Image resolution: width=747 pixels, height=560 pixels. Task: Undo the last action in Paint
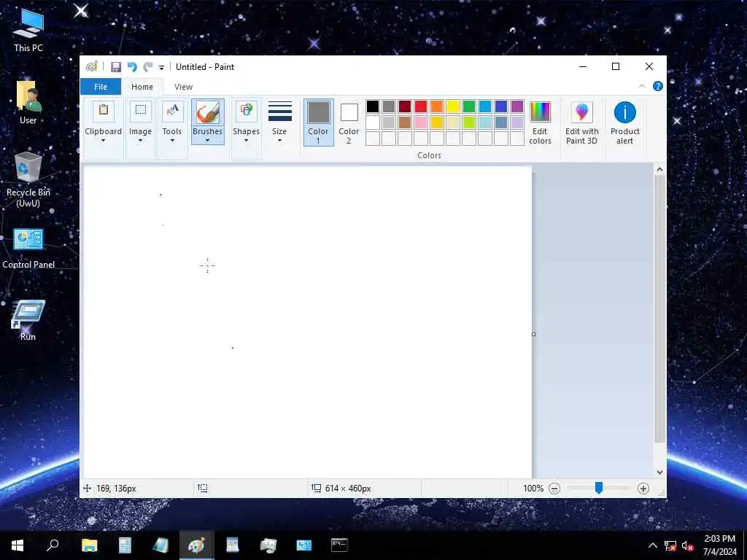pyautogui.click(x=132, y=67)
